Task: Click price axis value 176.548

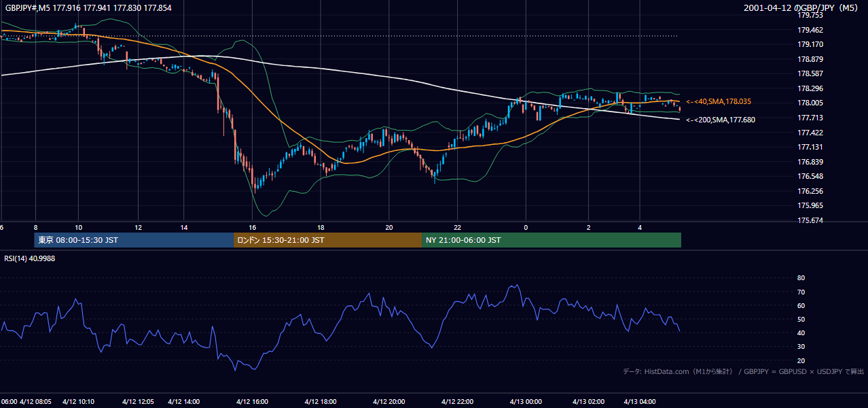Action: click(x=810, y=176)
